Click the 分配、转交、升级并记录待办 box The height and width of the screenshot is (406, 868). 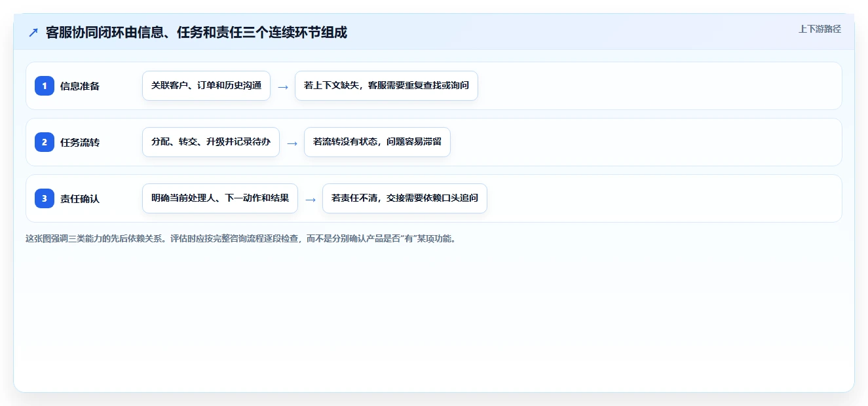point(211,142)
